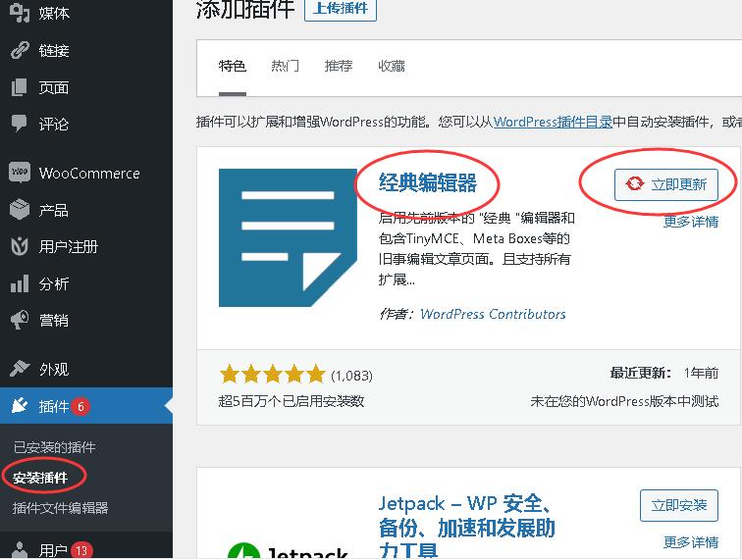Click Update Now (立即更新) for Classic Editor
Image resolution: width=742 pixels, height=560 pixels.
(666, 184)
